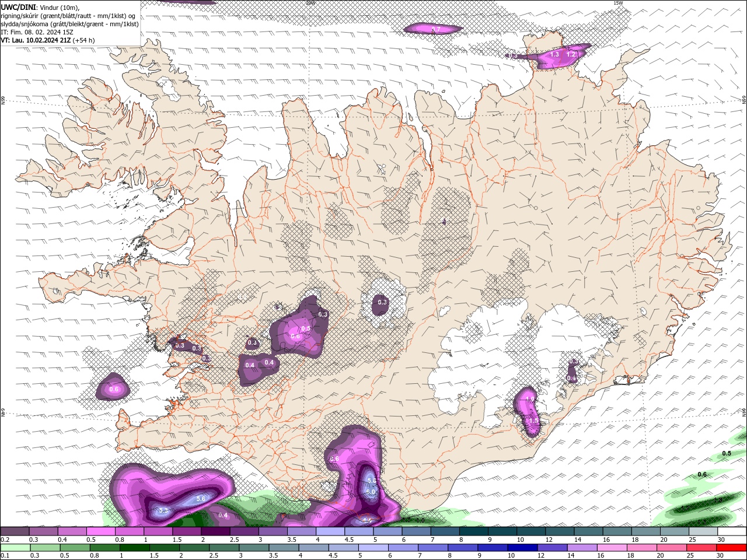Click the 'slydda/snjókoma' legend description line
Viewport: 747px width, 560px height.
(70, 24)
